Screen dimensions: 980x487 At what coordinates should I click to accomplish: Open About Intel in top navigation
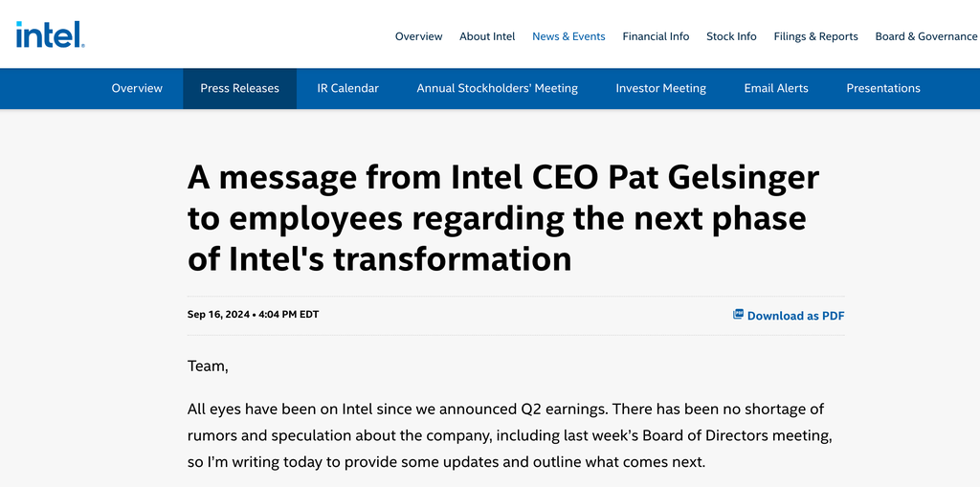[487, 36]
